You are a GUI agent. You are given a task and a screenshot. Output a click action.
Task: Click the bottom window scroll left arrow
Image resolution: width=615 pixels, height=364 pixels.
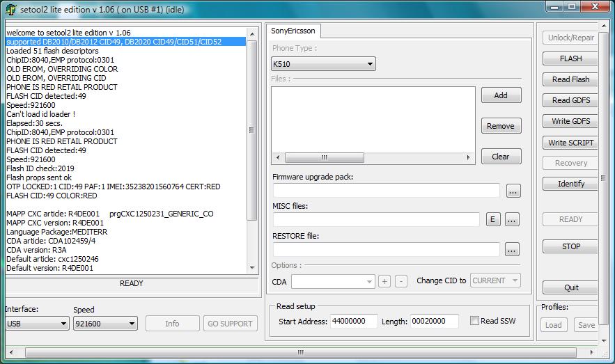coord(11,352)
